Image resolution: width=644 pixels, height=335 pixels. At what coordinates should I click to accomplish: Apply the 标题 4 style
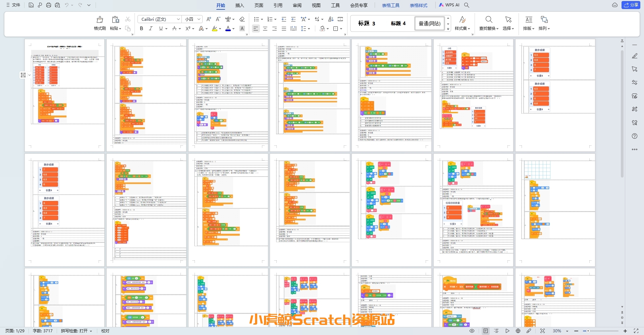tap(398, 23)
